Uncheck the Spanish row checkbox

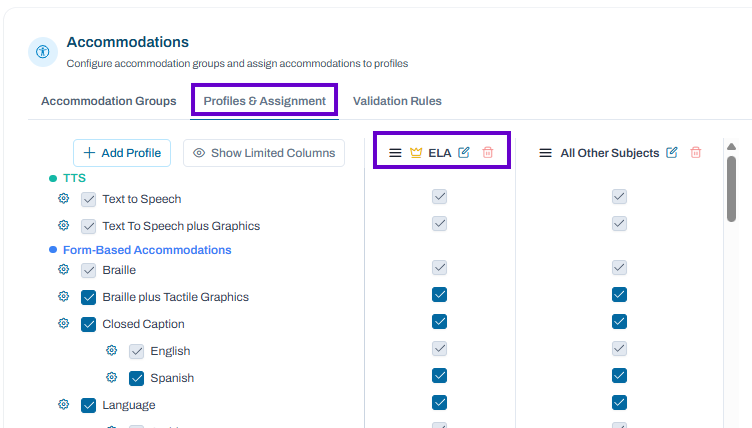[x=136, y=378]
